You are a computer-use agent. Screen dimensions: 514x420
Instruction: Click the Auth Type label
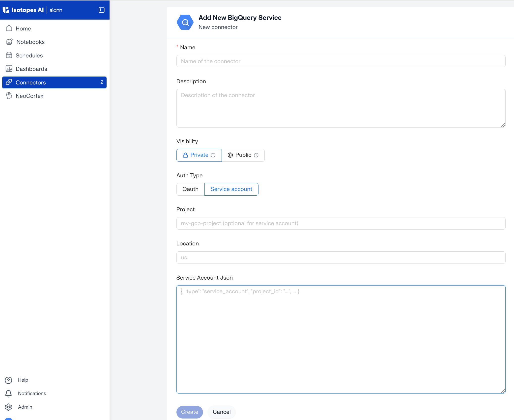[189, 175]
